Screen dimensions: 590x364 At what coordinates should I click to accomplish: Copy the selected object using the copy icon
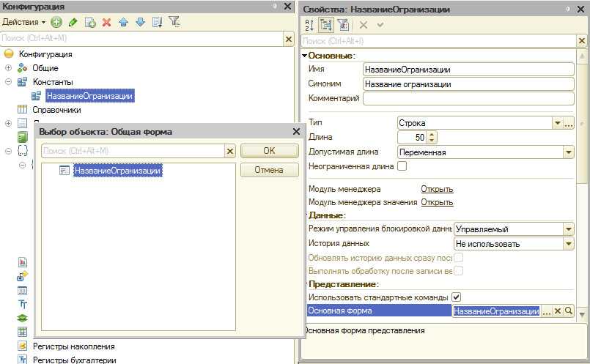tap(90, 23)
